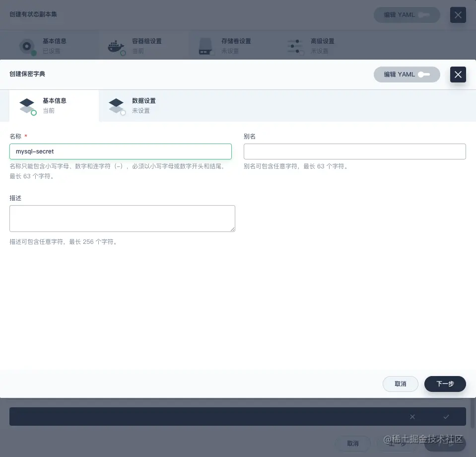The image size is (476, 457).
Task: Toggle Edit YAML in background StatefulSet window
Action: (x=407, y=15)
